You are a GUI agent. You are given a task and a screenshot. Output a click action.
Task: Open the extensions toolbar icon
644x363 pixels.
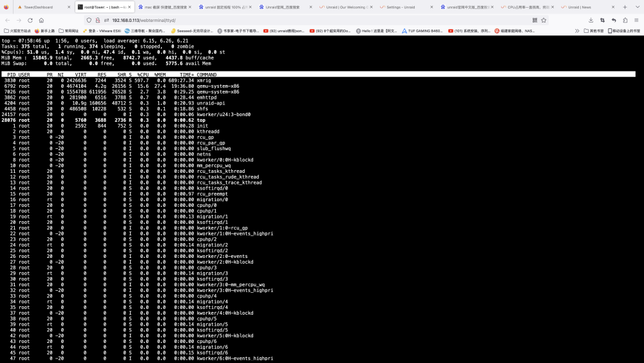tap(625, 20)
